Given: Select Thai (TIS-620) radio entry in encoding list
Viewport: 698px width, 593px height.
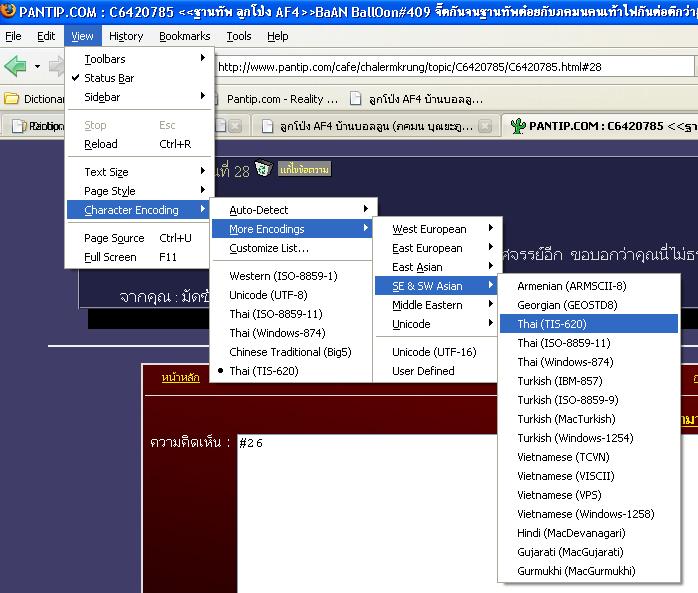Looking at the screenshot, I should tap(291, 371).
